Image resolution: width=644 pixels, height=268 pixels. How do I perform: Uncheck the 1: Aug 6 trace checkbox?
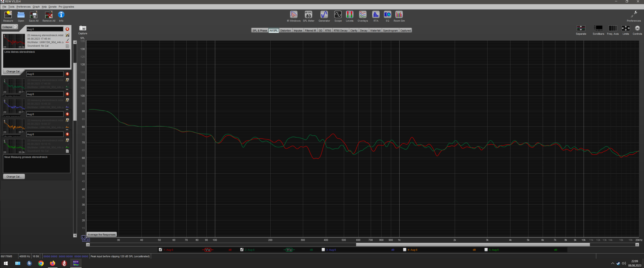[x=161, y=249]
